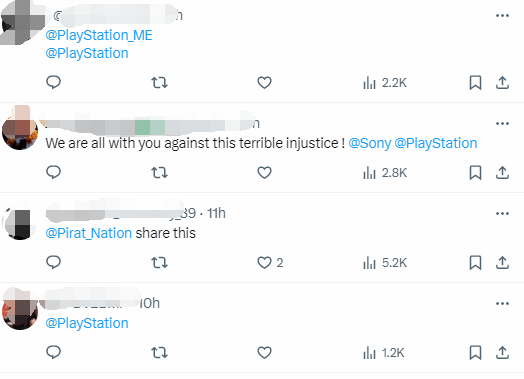524x379 pixels.
Task: Open the @PlayStation_ME mention link
Action: [99, 35]
